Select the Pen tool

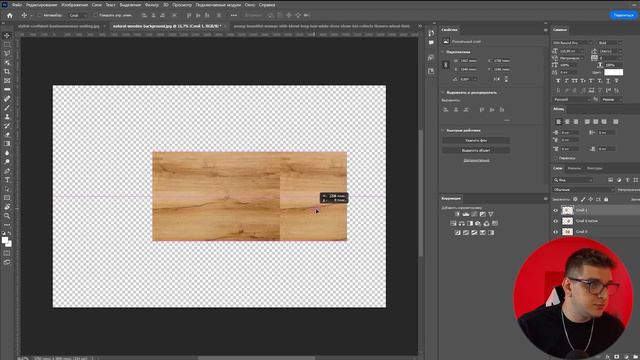click(x=7, y=171)
